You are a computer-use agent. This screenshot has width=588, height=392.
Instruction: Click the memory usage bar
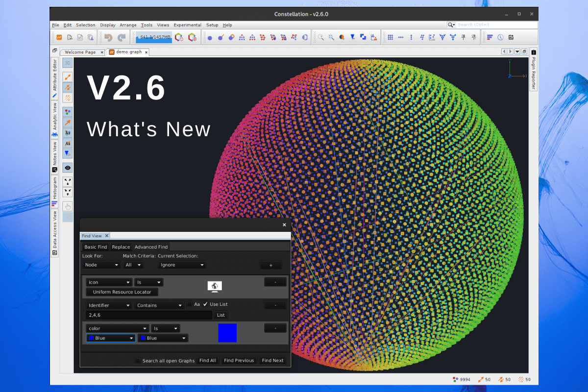tap(154, 37)
